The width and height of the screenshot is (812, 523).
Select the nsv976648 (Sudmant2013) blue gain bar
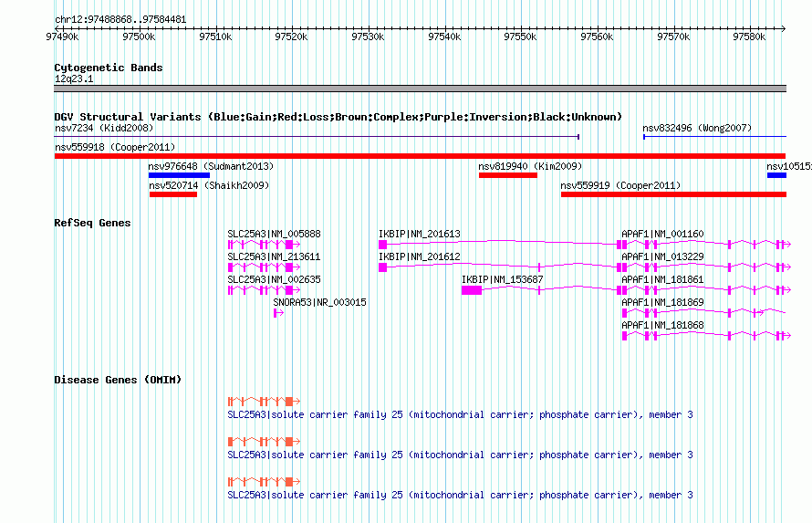point(179,175)
